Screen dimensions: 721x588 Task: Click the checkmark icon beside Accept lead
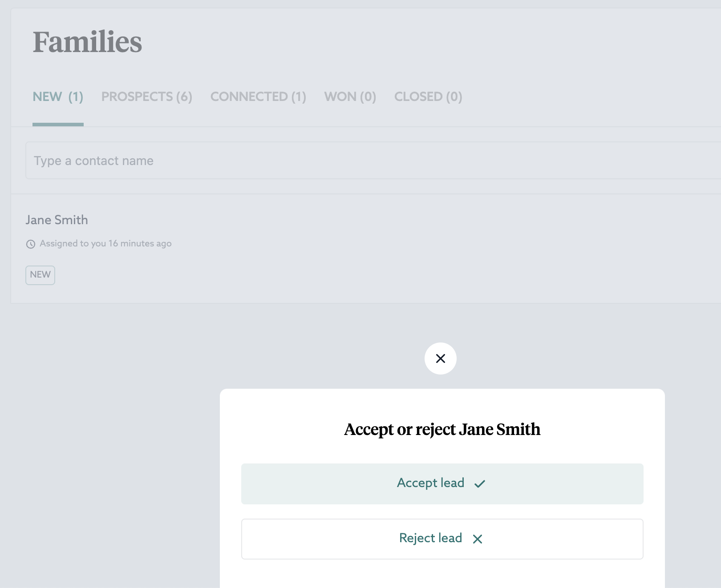[479, 483]
